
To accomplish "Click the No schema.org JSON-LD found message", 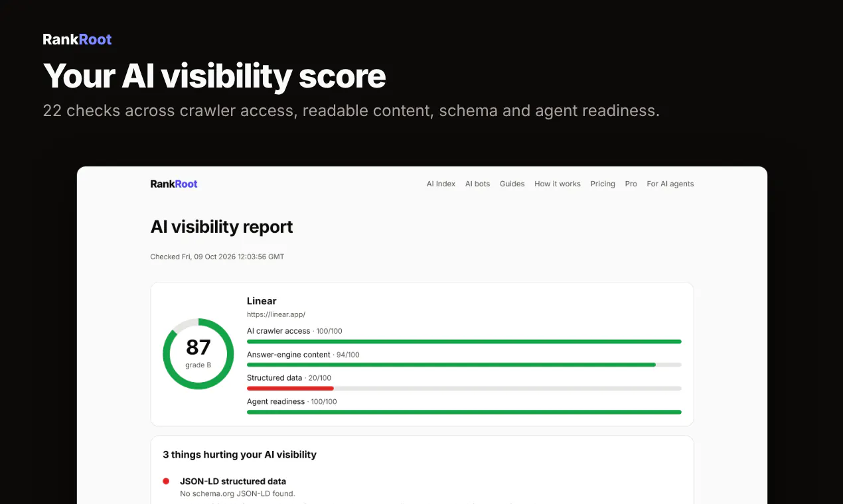I will [238, 493].
